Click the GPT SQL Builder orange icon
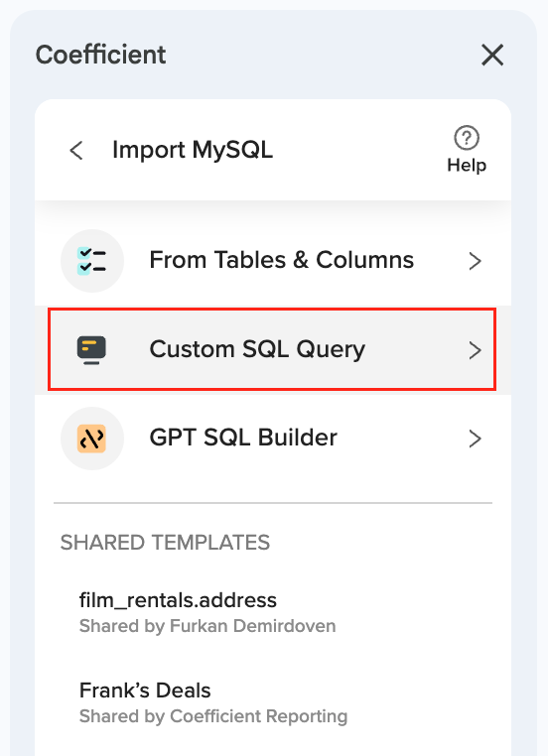Image resolution: width=548 pixels, height=756 pixels. (92, 439)
